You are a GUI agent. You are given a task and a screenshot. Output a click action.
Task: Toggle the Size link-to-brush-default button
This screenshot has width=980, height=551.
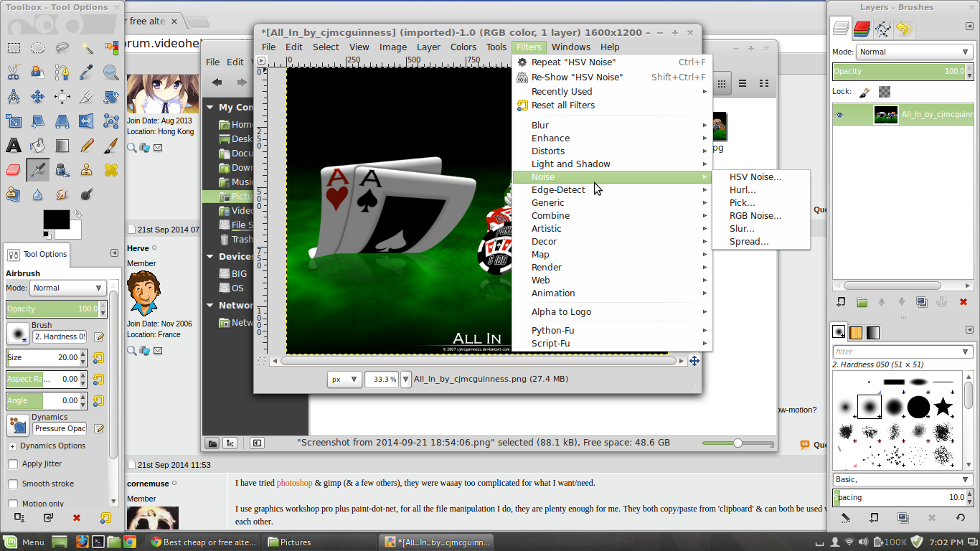98,358
